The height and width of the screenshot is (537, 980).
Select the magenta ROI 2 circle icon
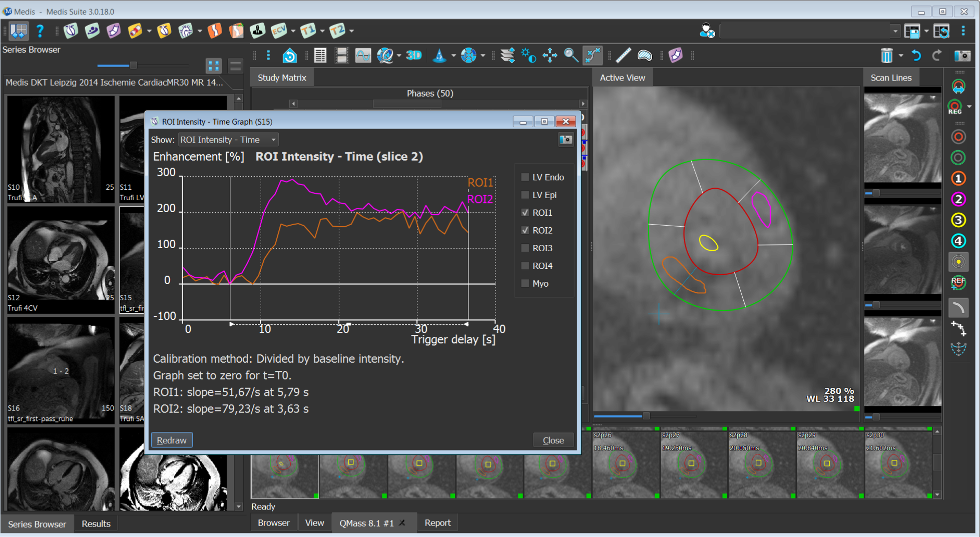point(958,199)
